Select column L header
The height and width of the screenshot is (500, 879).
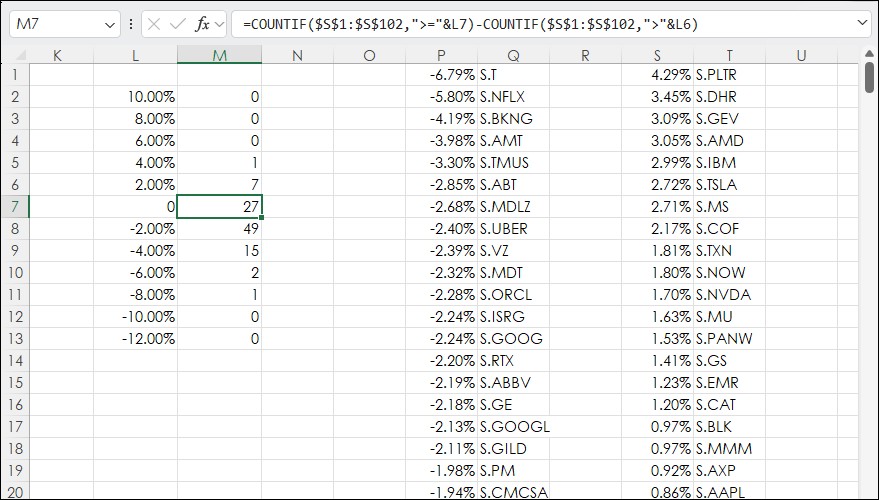(x=135, y=55)
